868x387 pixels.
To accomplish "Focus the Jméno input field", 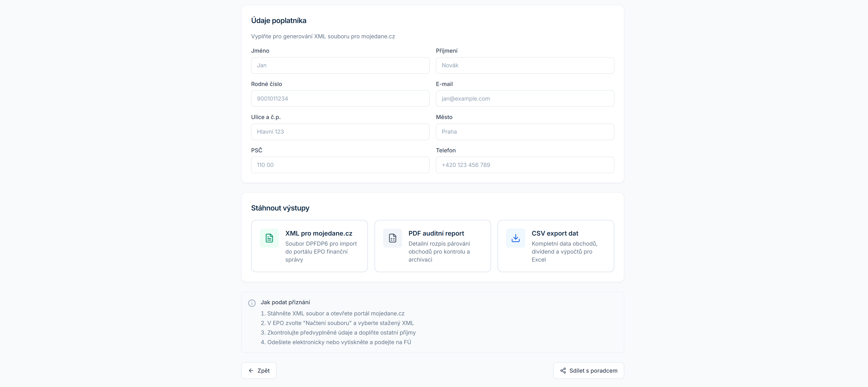I will point(340,65).
